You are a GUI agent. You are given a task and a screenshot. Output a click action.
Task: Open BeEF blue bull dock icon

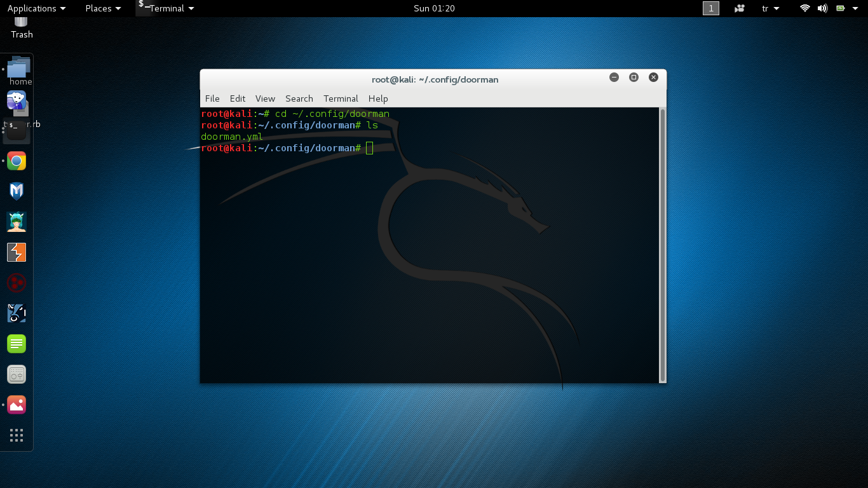tap(17, 313)
